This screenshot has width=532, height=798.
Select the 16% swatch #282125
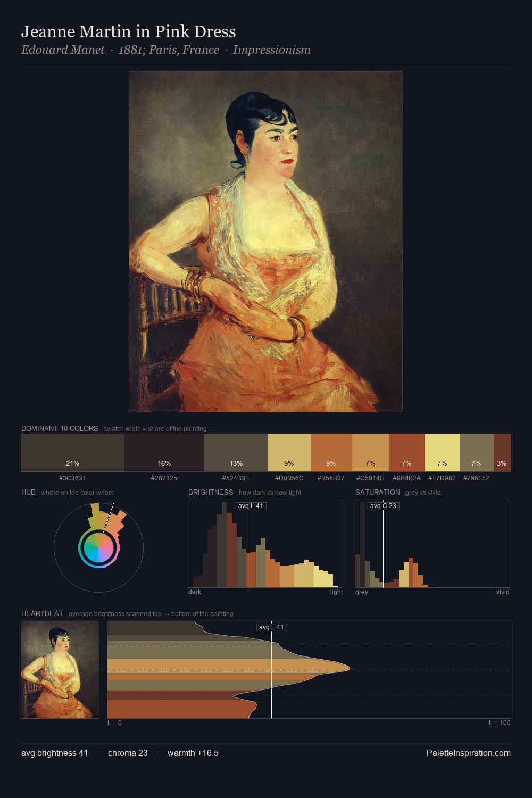click(164, 453)
